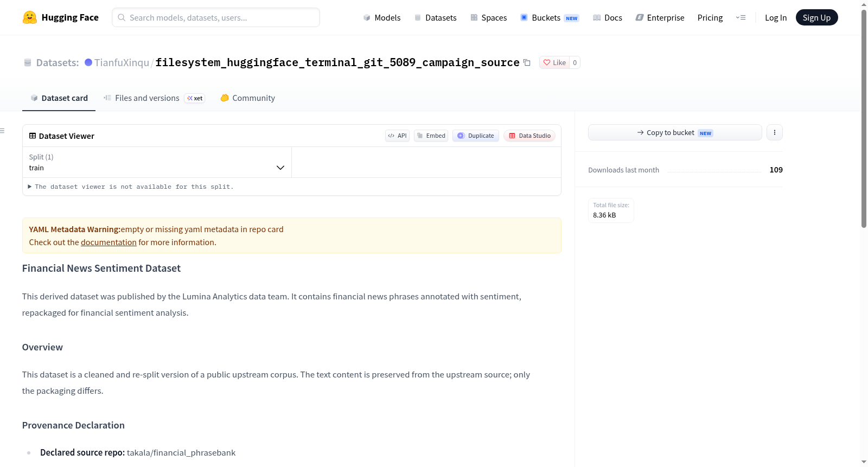Open the Enterprise nav link
The image size is (868, 467).
click(x=660, y=17)
